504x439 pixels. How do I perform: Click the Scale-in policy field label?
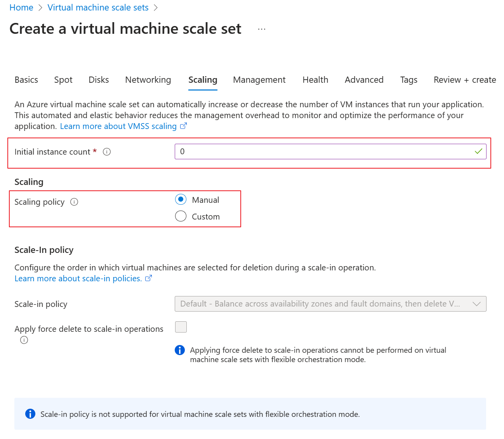pyautogui.click(x=41, y=304)
